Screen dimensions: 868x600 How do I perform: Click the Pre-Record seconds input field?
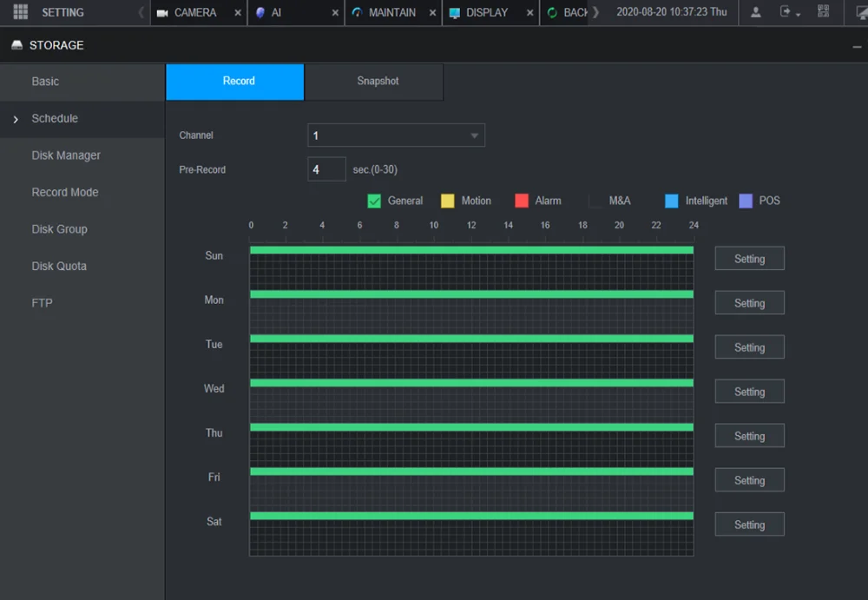click(x=326, y=169)
